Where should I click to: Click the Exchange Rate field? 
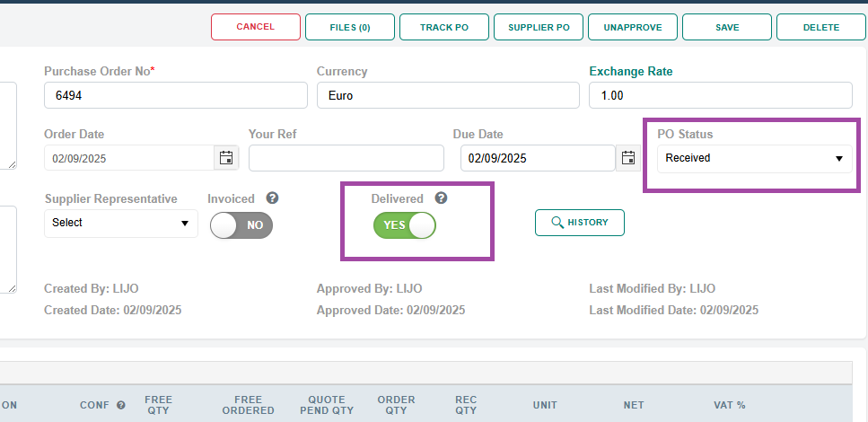point(720,95)
